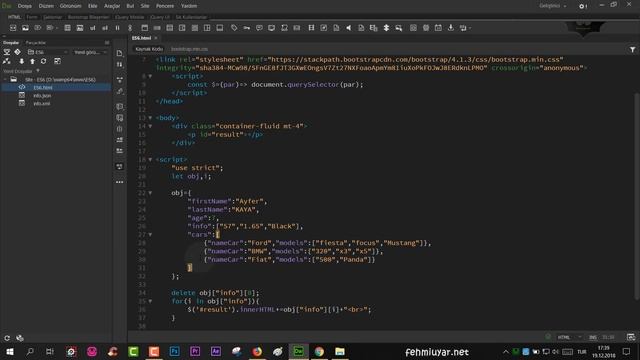Viewport: 640px width, 360px height.
Task: Click the Header element icon
Action: 144,28
